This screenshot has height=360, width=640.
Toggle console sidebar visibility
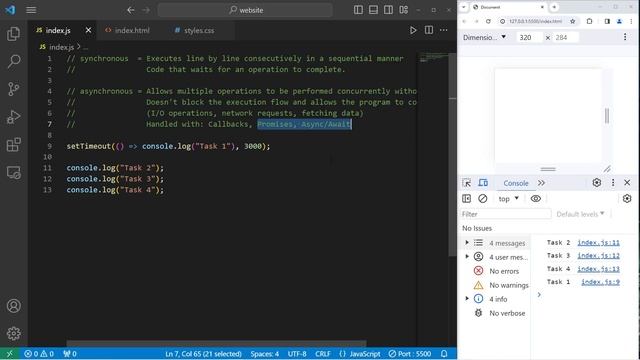pyautogui.click(x=467, y=199)
